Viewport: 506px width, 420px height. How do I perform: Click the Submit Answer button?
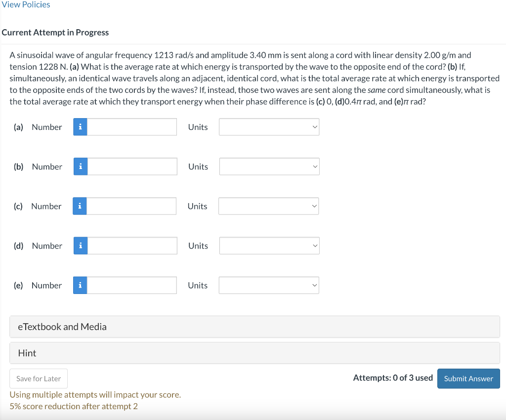(x=468, y=378)
